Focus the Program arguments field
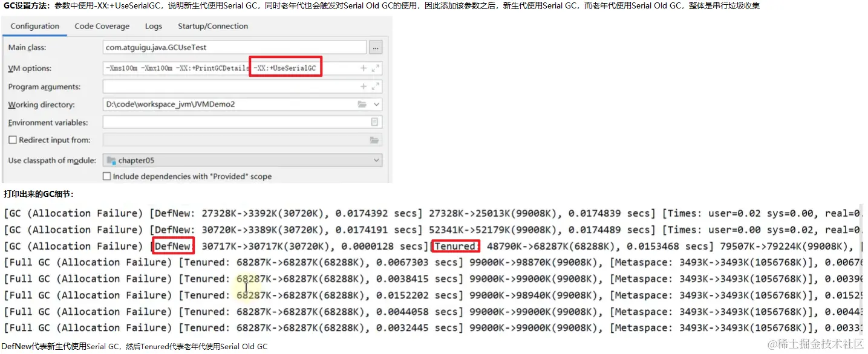This screenshot has height=354, width=868. 243,86
